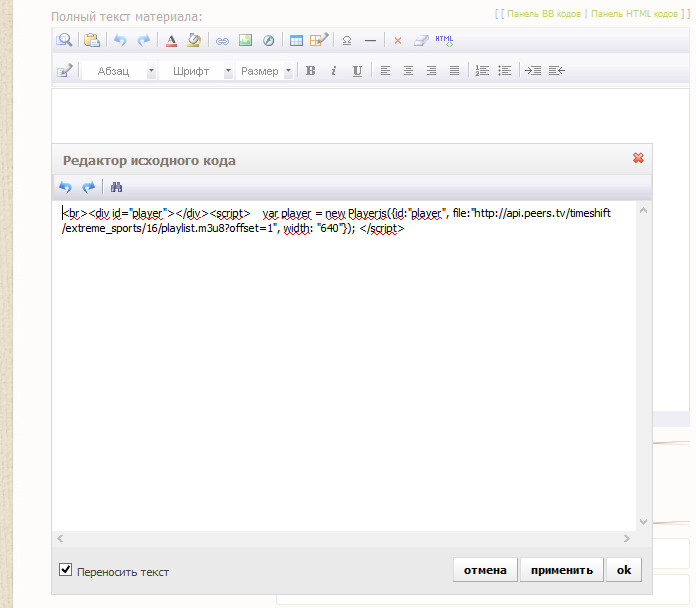This screenshot has width=696, height=608.
Task: Open the text color tool
Action: 171,41
